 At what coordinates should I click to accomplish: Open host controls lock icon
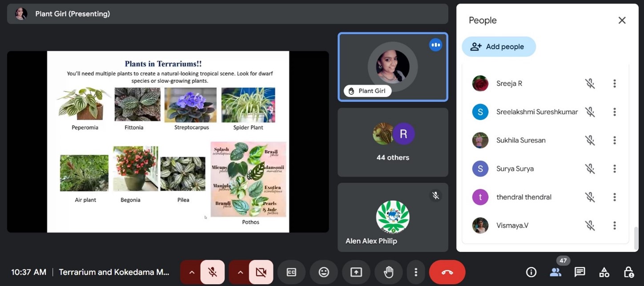click(628, 272)
